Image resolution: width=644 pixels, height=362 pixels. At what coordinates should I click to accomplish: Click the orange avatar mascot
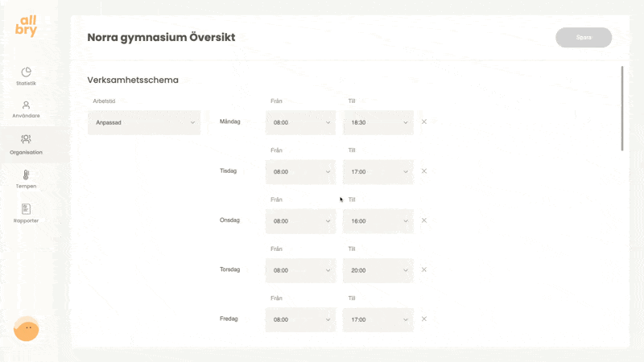[x=27, y=328]
